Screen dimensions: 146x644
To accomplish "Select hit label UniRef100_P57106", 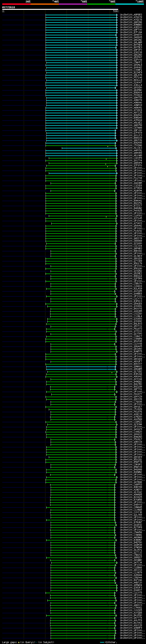I will 131,77.
